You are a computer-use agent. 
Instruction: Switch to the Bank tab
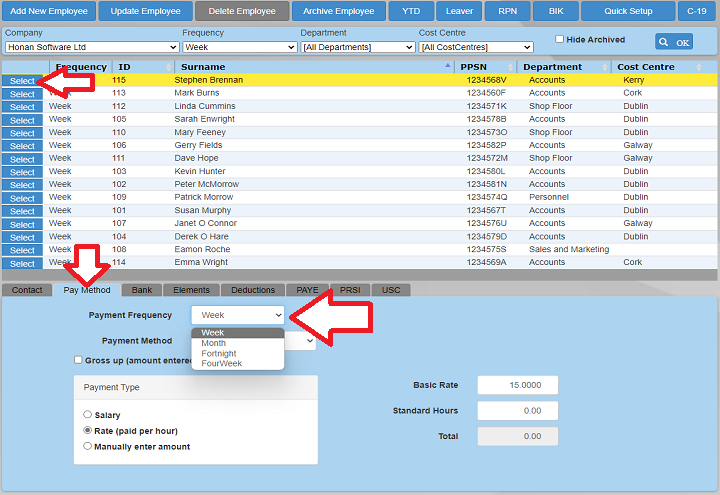[x=142, y=290]
